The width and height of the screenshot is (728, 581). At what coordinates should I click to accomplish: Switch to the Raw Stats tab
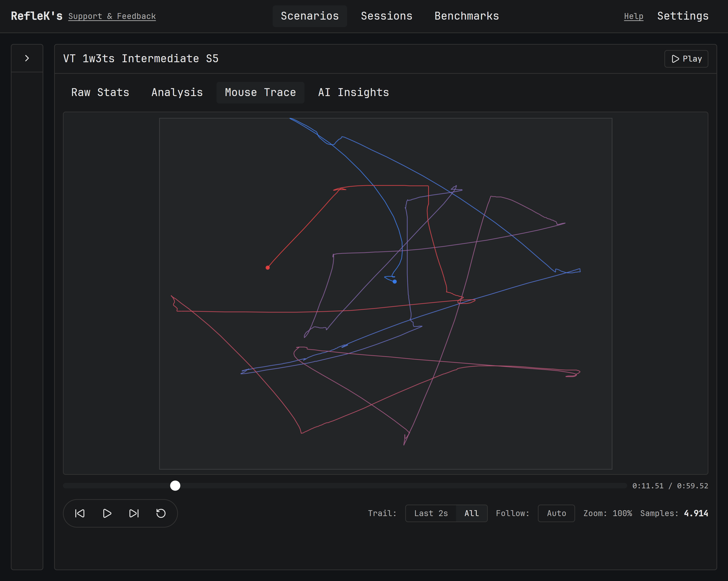(x=100, y=92)
